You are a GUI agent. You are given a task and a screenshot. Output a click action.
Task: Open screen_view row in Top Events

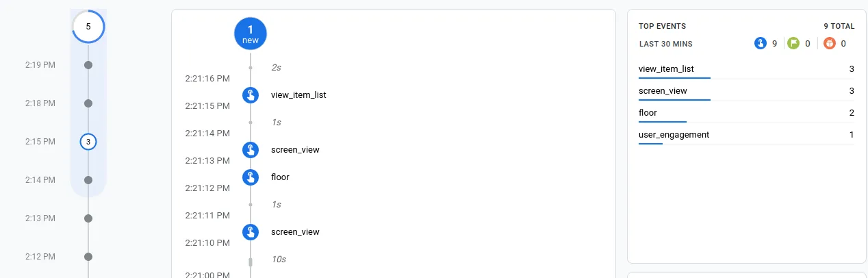tap(746, 91)
